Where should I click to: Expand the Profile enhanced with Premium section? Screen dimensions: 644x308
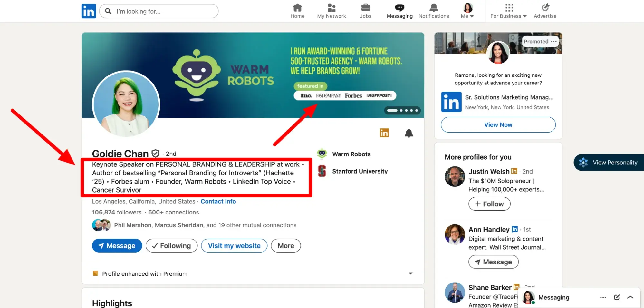[410, 273]
